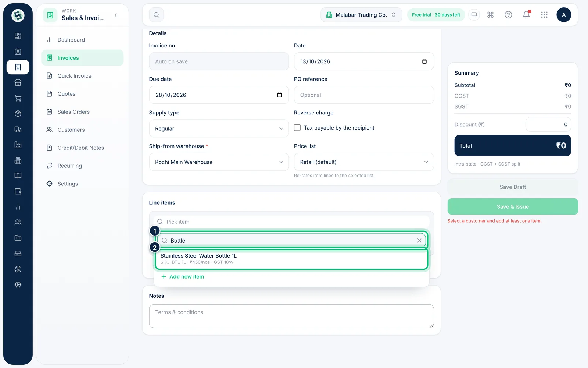Open the Price list dropdown
Screen dimensions: 588x368
pyautogui.click(x=364, y=162)
